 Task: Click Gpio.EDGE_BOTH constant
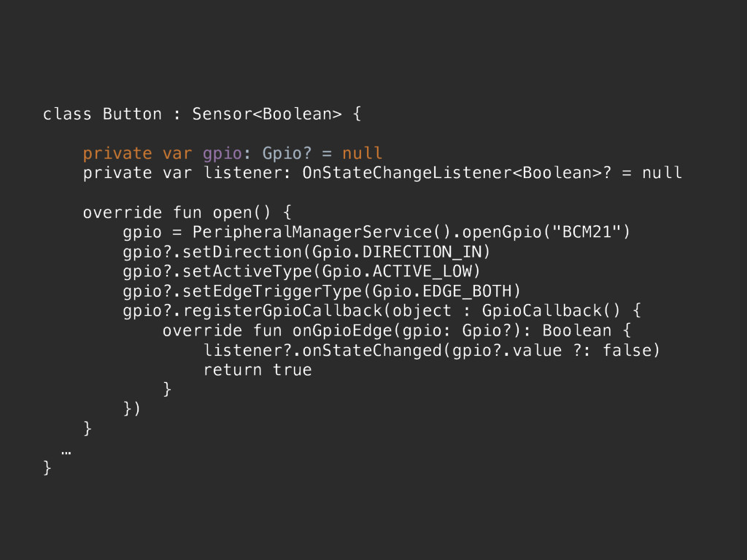click(441, 291)
